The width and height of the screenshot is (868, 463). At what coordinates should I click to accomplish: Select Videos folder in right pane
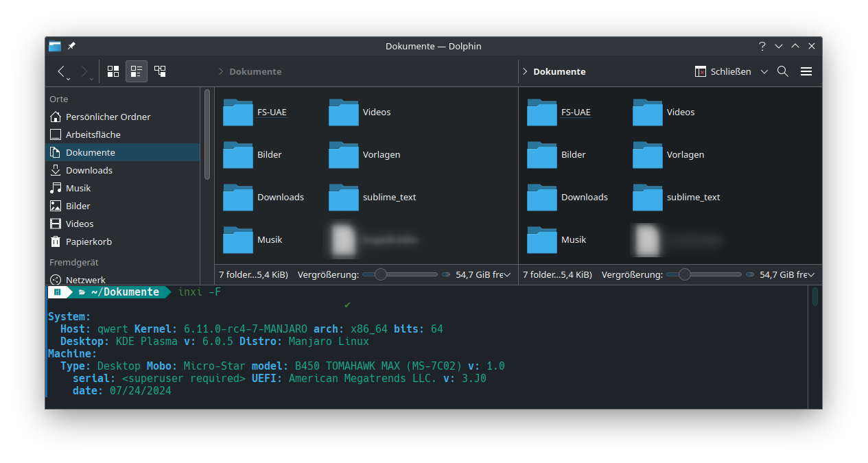point(664,112)
